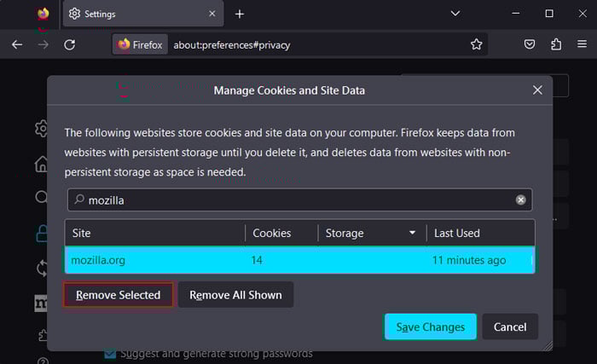Open the Firefox application menu
This screenshot has width=597, height=364.
[x=582, y=44]
